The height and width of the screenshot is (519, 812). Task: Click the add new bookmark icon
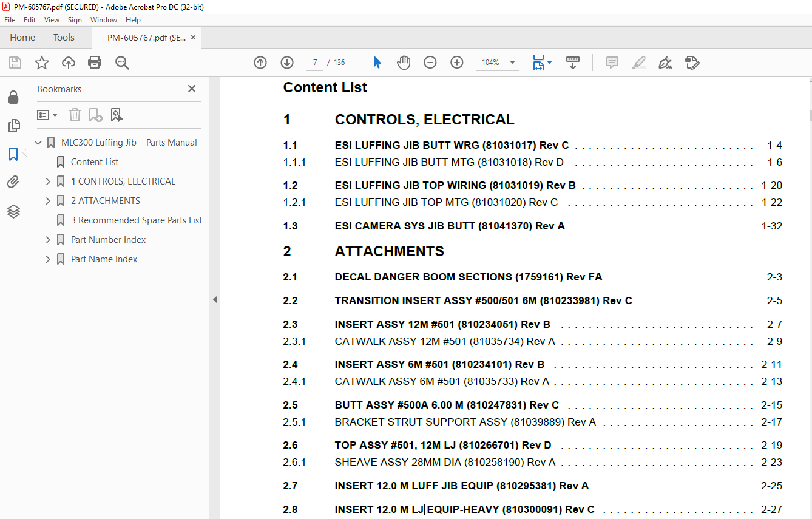[x=95, y=115]
